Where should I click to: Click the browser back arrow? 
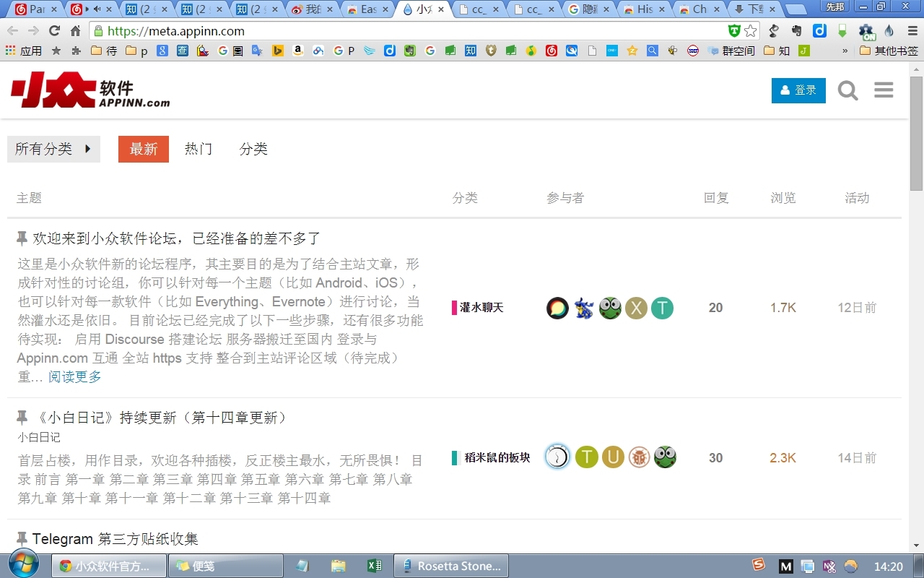(13, 31)
